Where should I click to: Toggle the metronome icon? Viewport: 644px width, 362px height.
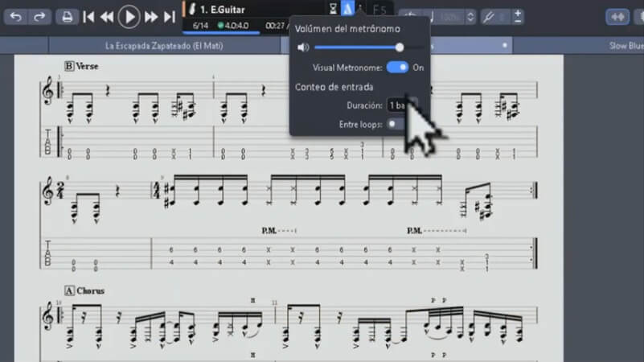(347, 9)
